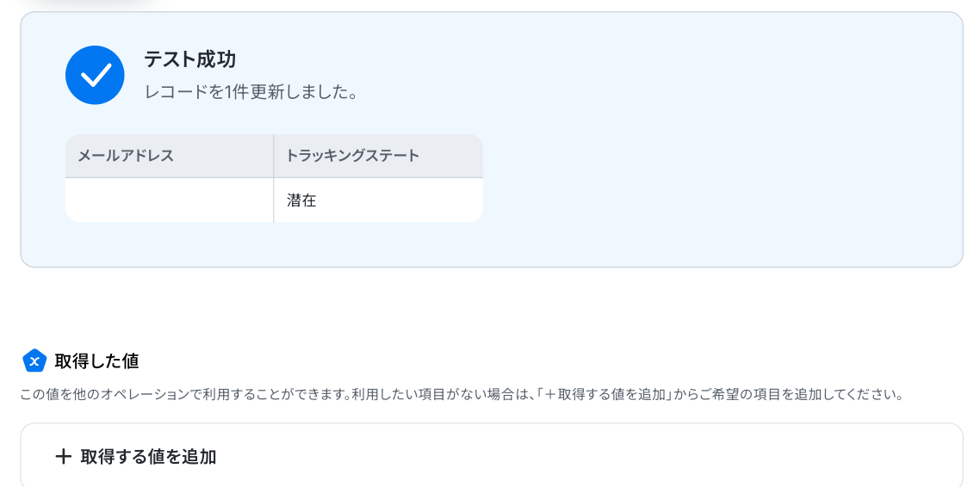Click the 取得した値 section heading
Screen dimensions: 980x487
96,361
